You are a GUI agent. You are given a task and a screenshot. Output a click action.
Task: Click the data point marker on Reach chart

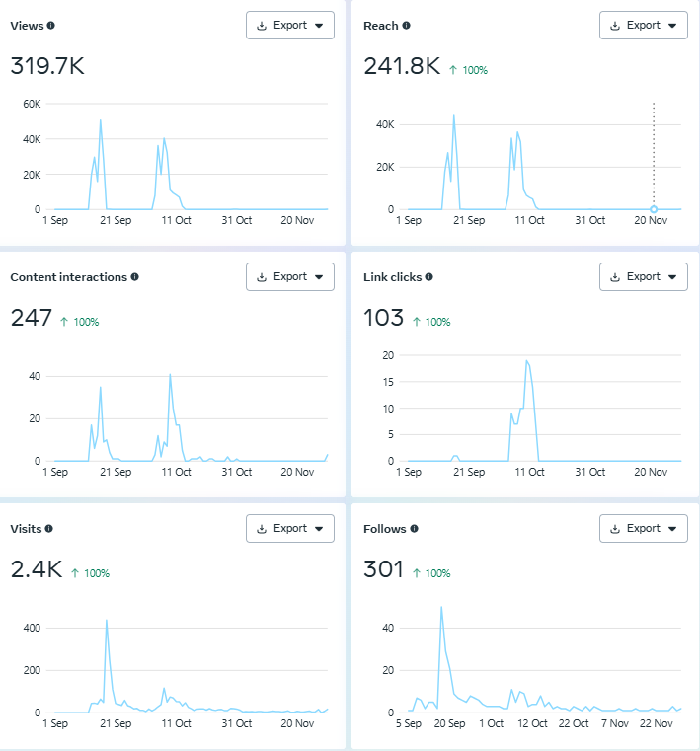654,209
